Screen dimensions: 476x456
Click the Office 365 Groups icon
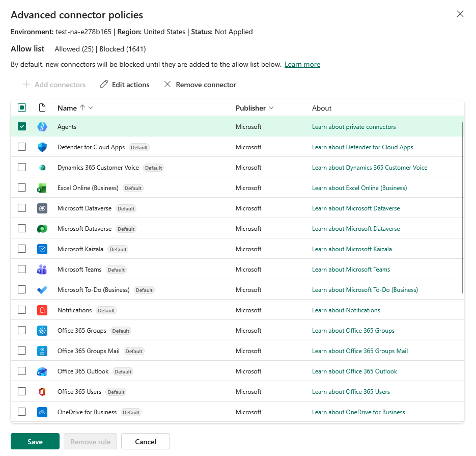pos(42,330)
